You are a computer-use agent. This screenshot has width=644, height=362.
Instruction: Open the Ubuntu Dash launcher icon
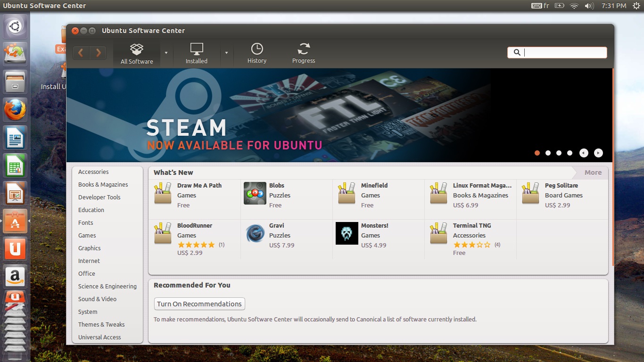[x=15, y=27]
